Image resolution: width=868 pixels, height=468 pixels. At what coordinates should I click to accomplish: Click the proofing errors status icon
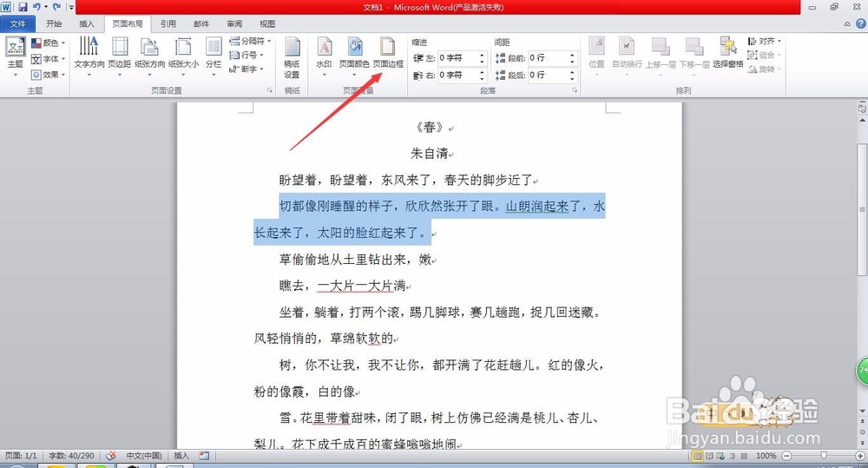(111, 455)
